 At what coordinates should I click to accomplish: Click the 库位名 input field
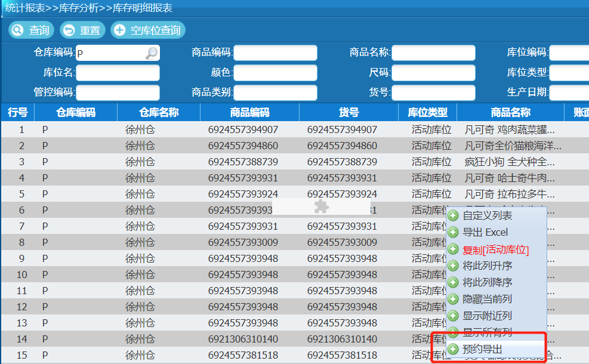pyautogui.click(x=118, y=73)
